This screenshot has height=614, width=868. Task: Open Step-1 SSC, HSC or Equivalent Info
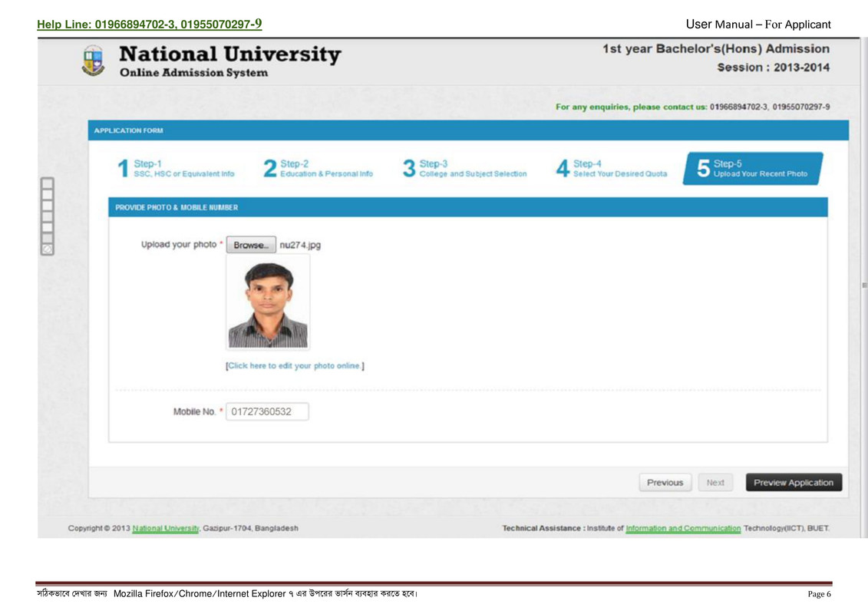pos(176,168)
